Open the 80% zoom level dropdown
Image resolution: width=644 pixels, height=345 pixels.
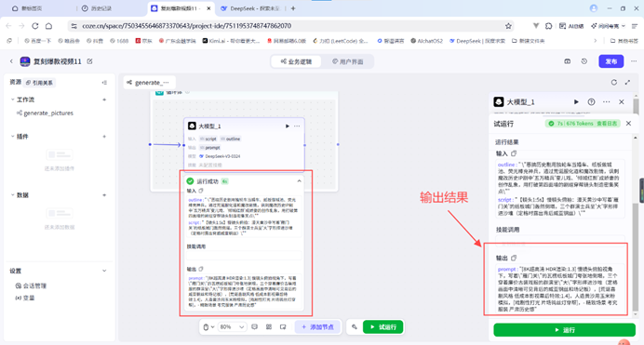tap(232, 327)
